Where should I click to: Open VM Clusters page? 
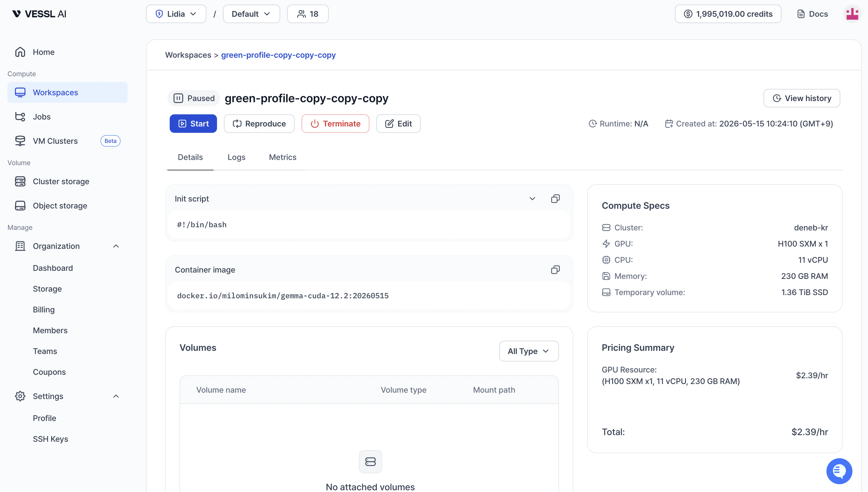tap(55, 141)
